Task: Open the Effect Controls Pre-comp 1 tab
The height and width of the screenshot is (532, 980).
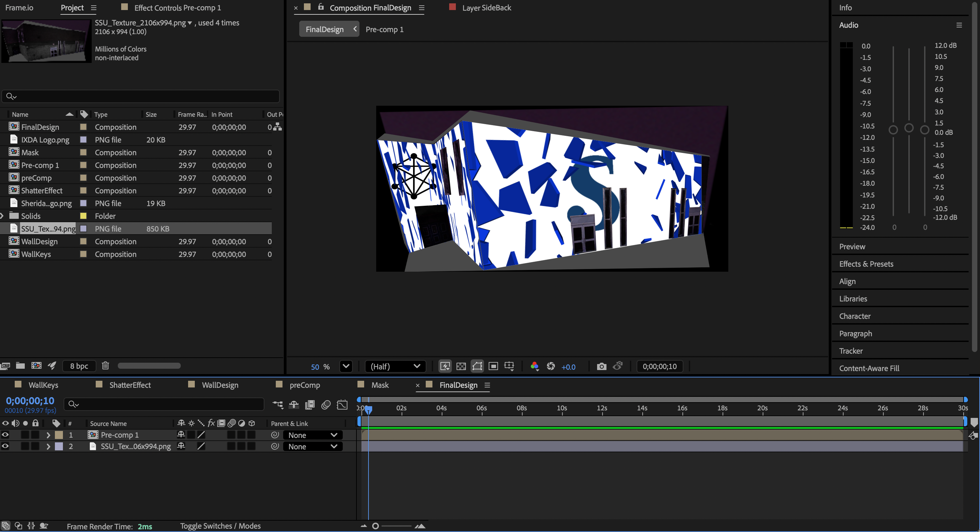Action: pyautogui.click(x=177, y=7)
